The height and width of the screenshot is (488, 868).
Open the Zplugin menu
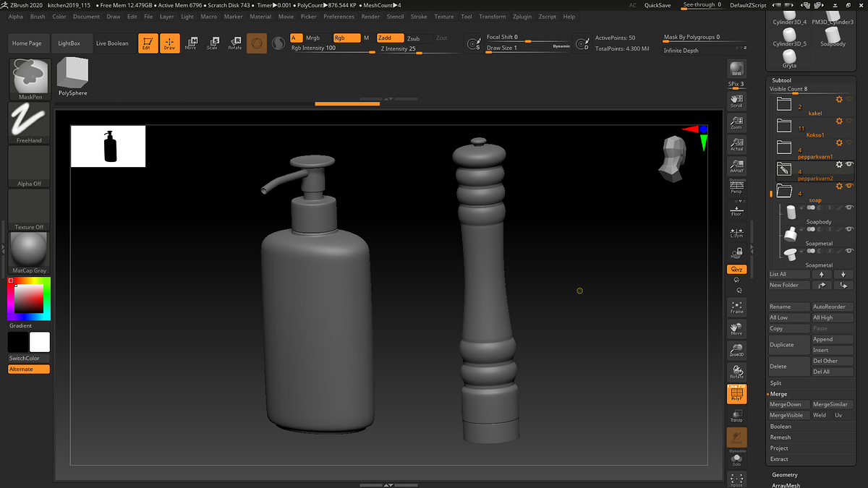(x=522, y=17)
